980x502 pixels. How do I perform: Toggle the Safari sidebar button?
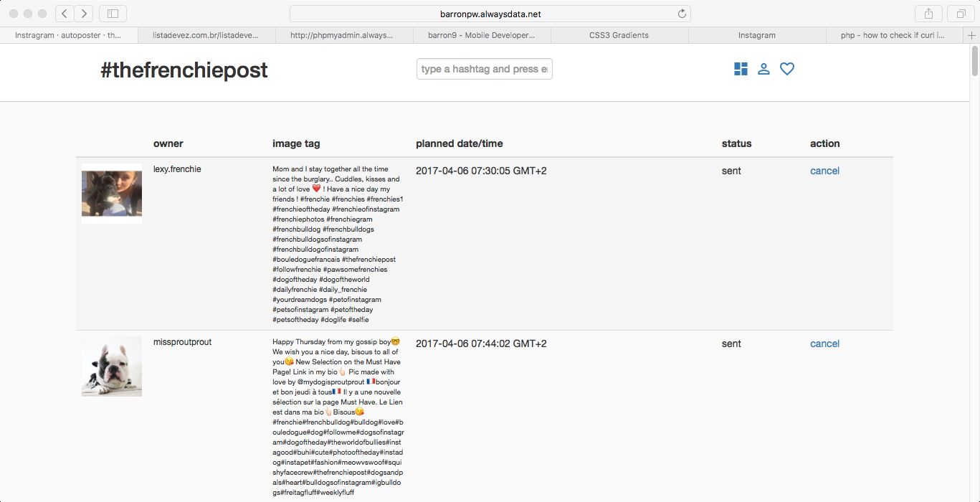point(113,14)
